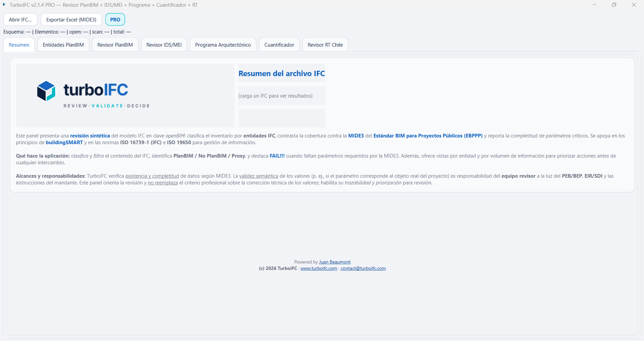The height and width of the screenshot is (341, 644).
Task: Click the '(c) 2026 TurboIFC' copyright text
Action: point(278,268)
